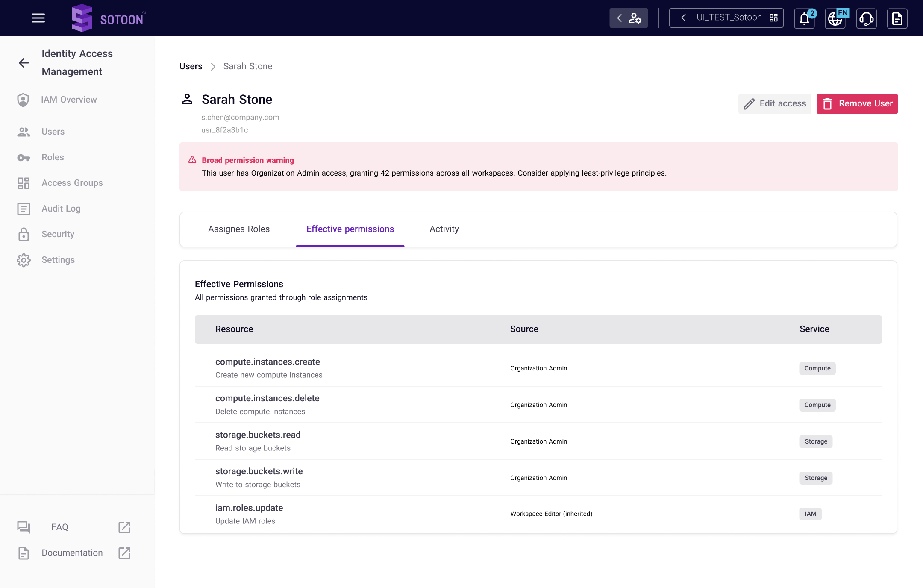Open the document icon in header
This screenshot has width=923, height=588.
tap(897, 18)
